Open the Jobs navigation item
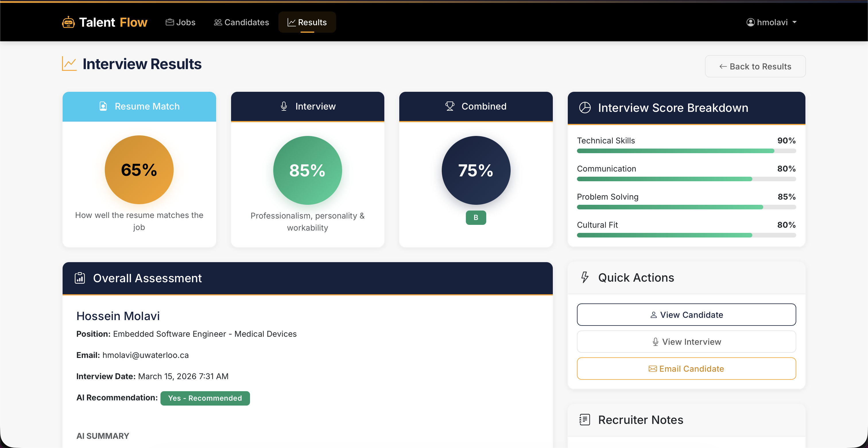This screenshot has height=448, width=868. [181, 22]
